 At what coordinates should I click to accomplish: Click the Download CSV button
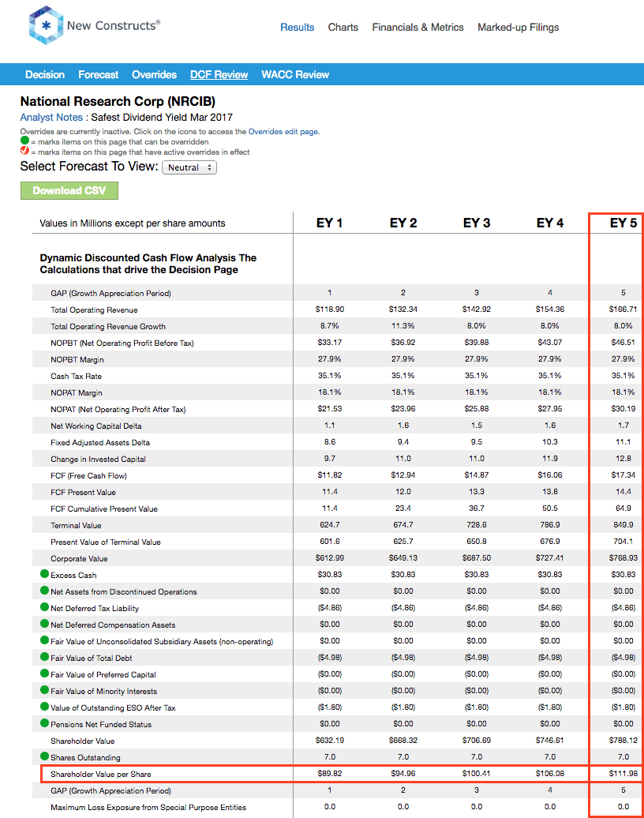pos(69,190)
